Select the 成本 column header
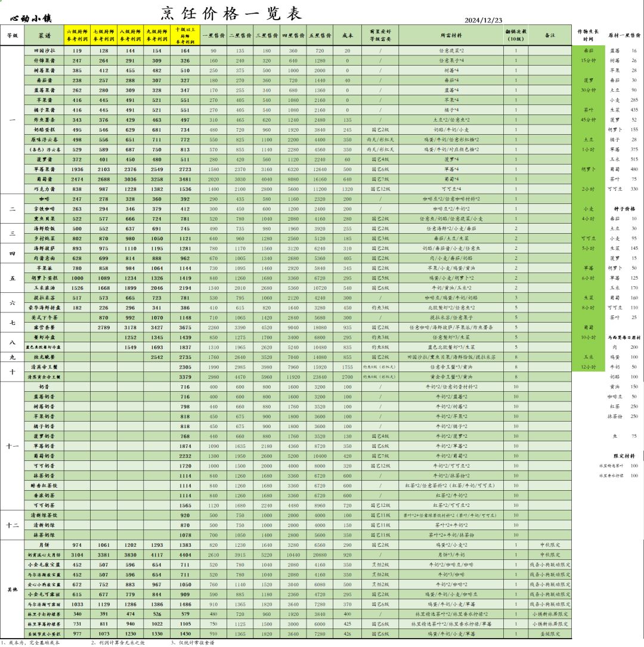The height and width of the screenshot is (647, 644). [348, 36]
